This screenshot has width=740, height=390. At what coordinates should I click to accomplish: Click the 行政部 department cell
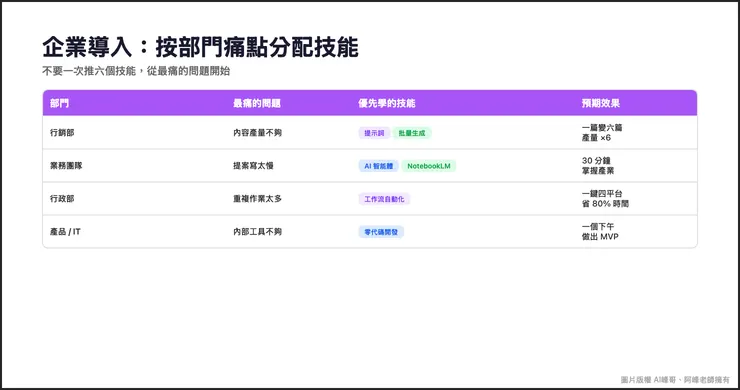62,199
